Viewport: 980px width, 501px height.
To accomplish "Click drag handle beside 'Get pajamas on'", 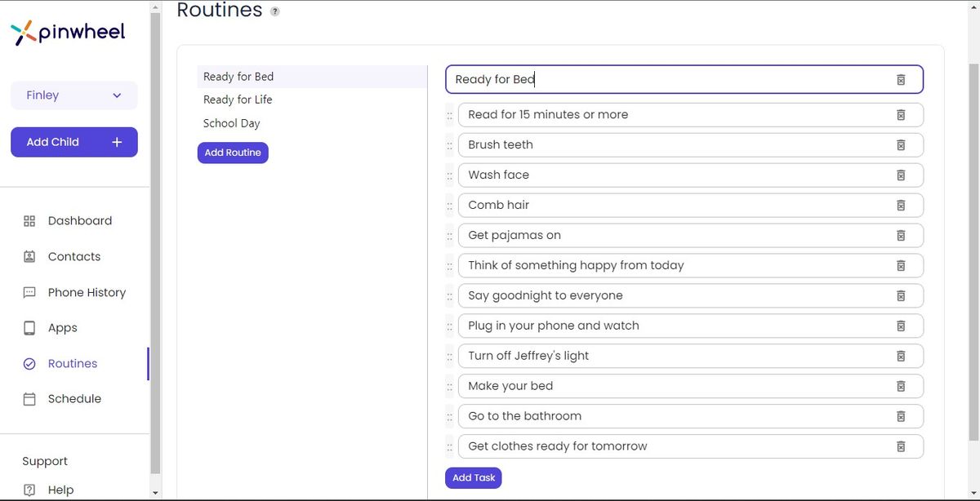I will 450,236.
